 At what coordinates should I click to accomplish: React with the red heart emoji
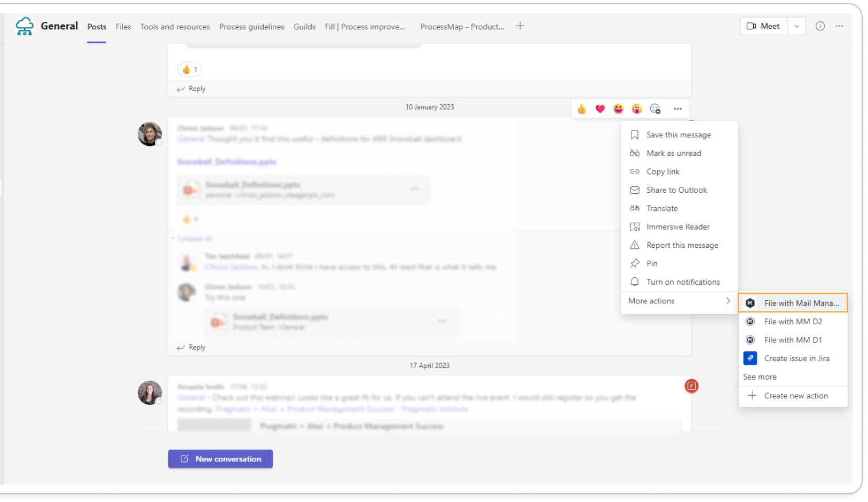click(600, 109)
